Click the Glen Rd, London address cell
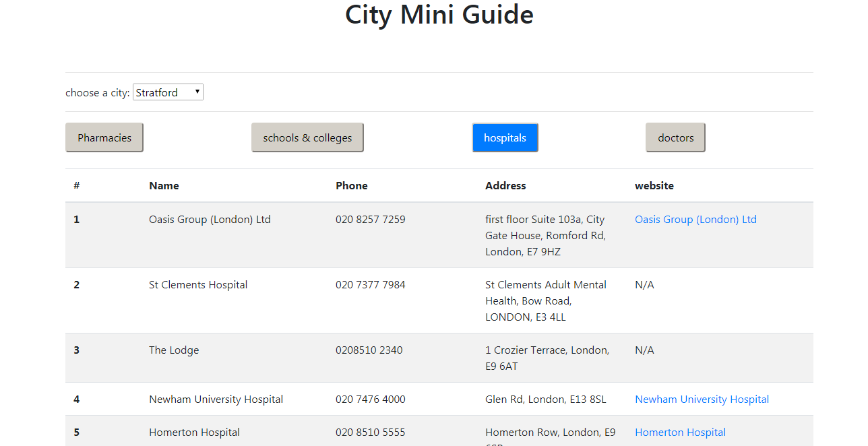The image size is (868, 446). pos(545,400)
